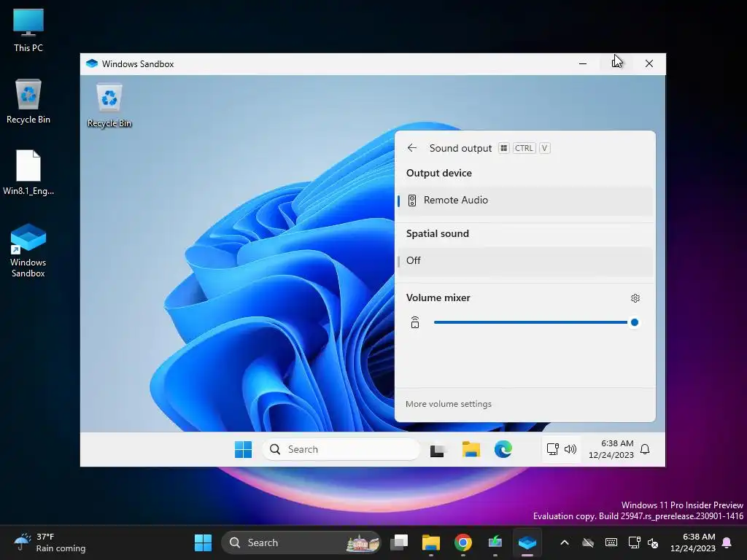Click host touch keyboard tray icon
Image resolution: width=747 pixels, height=560 pixels.
(611, 542)
